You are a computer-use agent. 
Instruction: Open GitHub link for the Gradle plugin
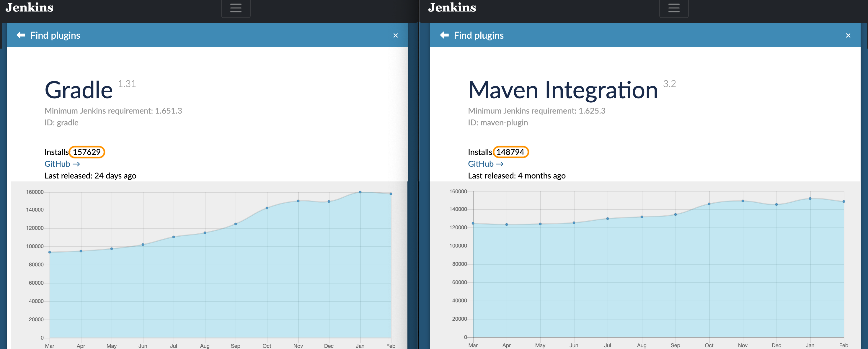click(62, 164)
